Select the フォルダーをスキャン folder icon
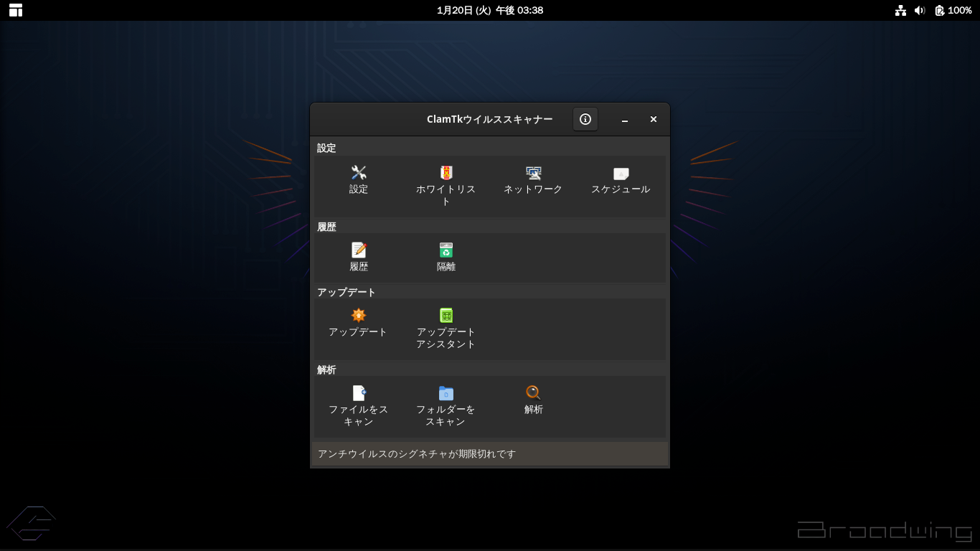This screenshot has height=551, width=980. (446, 392)
